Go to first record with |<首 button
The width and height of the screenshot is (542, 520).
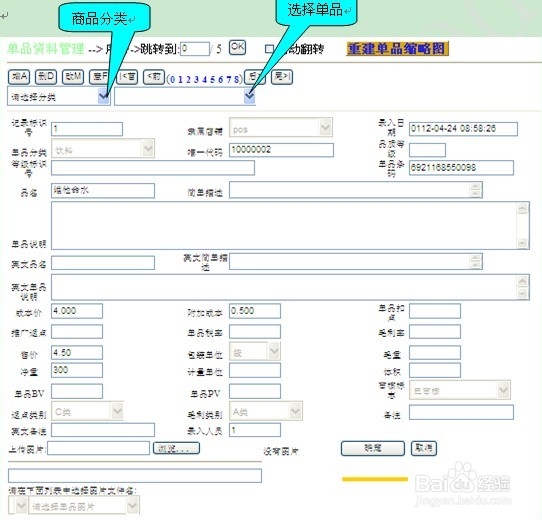click(x=127, y=77)
